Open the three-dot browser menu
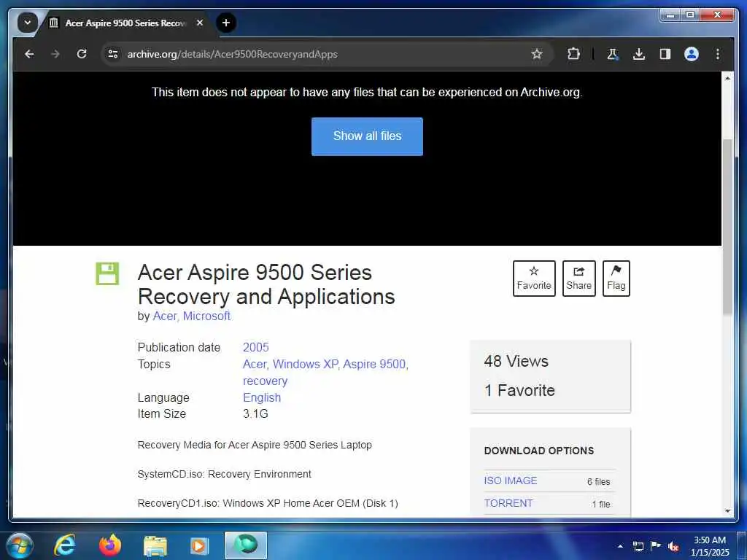747x560 pixels. tap(718, 54)
